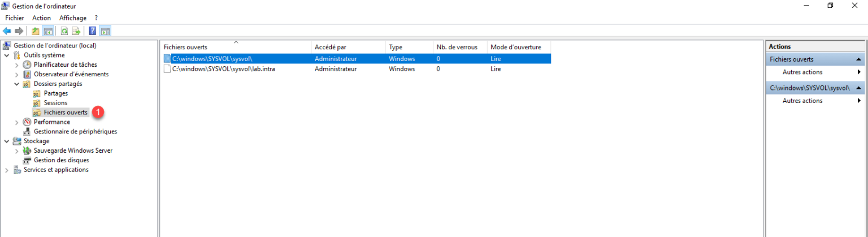The height and width of the screenshot is (237, 868).
Task: Click the Refresh toolbar icon
Action: [x=64, y=31]
